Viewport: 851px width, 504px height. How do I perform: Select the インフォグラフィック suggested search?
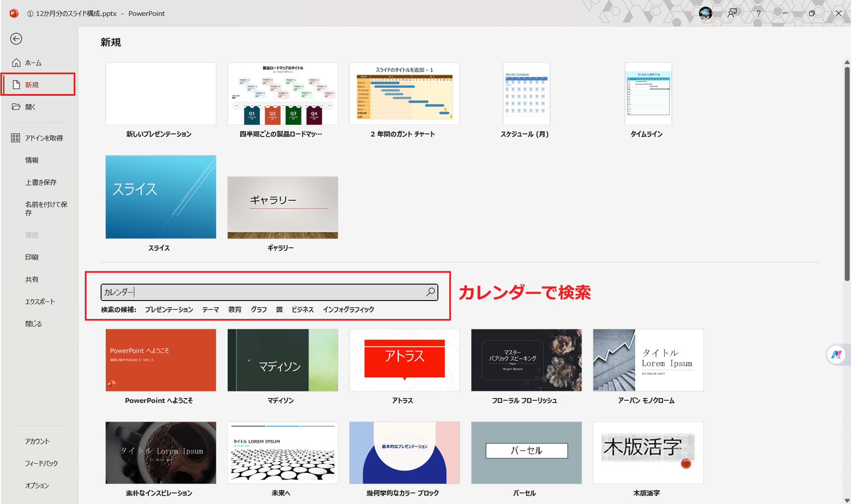(348, 309)
